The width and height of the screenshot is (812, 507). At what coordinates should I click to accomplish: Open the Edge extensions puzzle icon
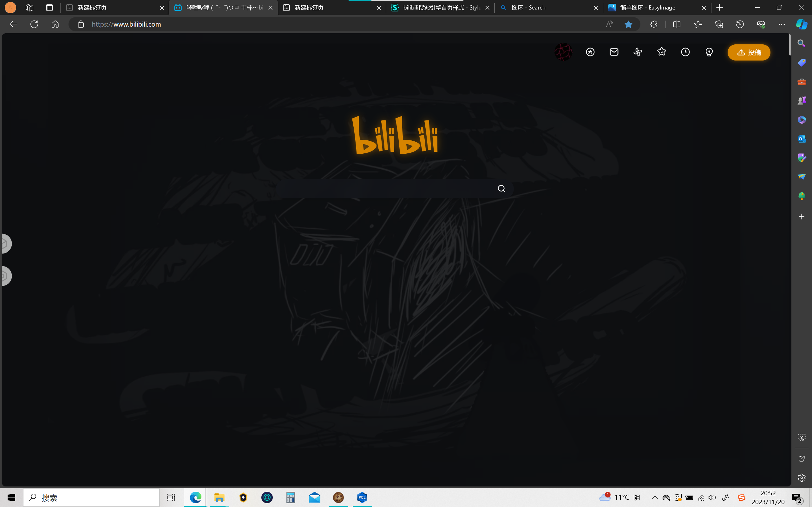(654, 24)
